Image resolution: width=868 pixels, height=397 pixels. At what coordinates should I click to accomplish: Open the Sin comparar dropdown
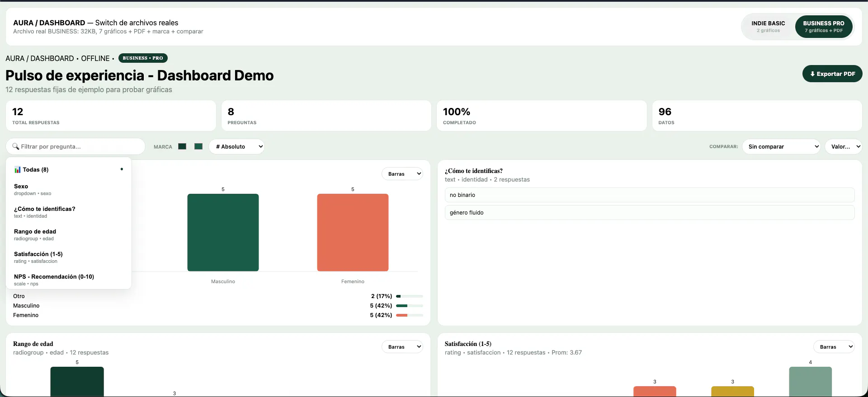(x=781, y=146)
